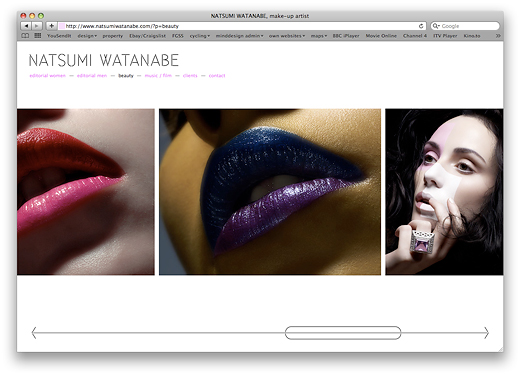Reload the page using the refresh icon

tap(421, 26)
